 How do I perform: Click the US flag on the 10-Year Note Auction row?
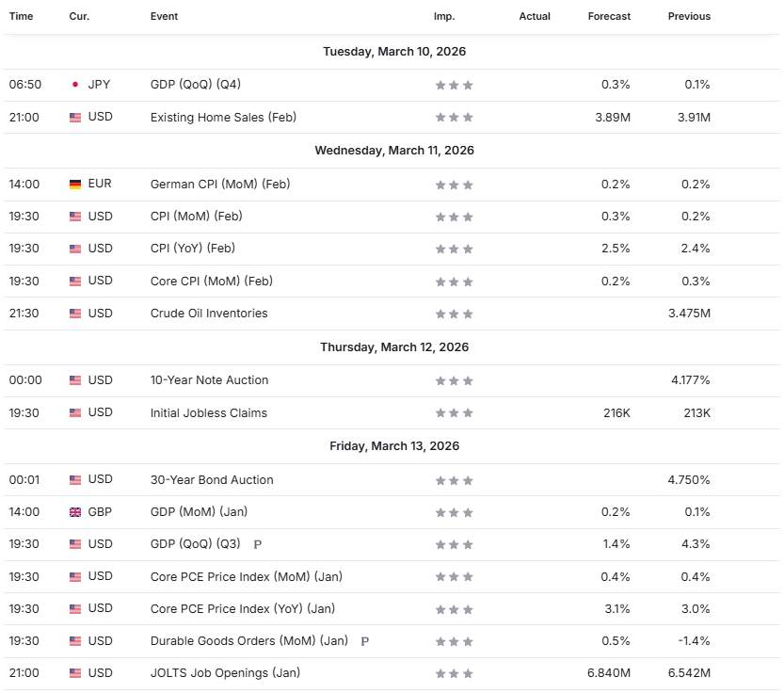(75, 380)
